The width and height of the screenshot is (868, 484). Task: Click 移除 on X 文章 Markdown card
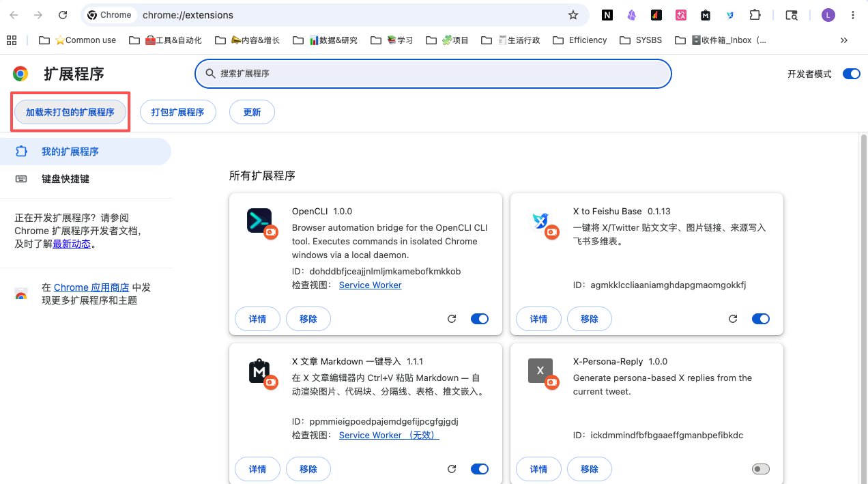click(x=308, y=469)
